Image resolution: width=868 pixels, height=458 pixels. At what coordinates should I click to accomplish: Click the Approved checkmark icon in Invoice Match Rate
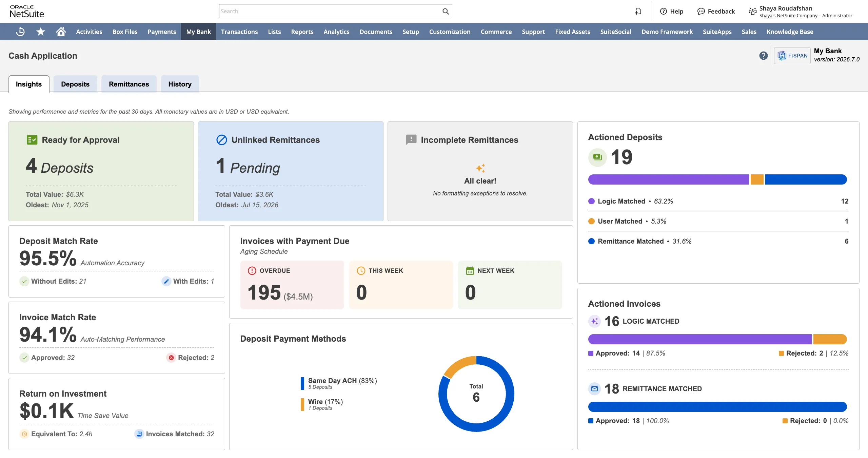click(x=24, y=358)
